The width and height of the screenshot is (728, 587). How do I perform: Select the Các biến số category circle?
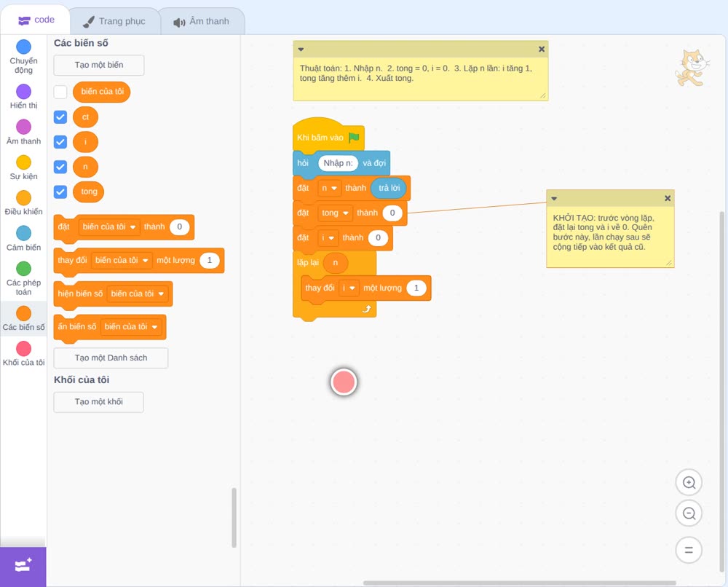pyautogui.click(x=24, y=313)
